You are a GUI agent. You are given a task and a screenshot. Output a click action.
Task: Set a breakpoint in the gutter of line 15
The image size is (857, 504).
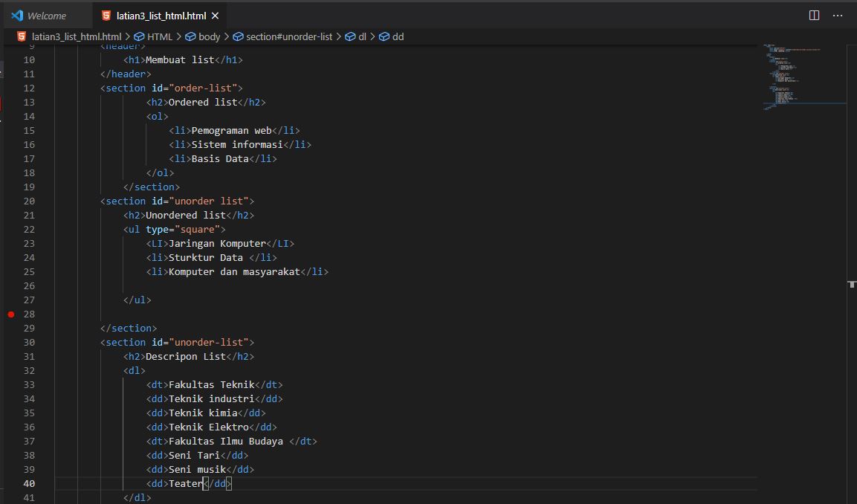[x=11, y=130]
